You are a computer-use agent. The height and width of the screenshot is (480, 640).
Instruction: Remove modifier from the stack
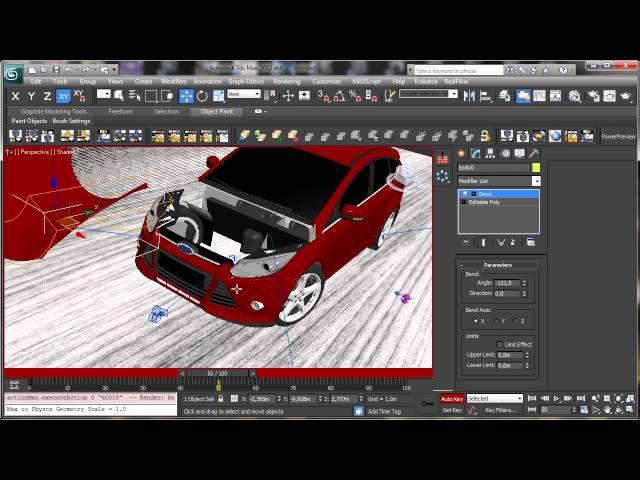tap(513, 242)
